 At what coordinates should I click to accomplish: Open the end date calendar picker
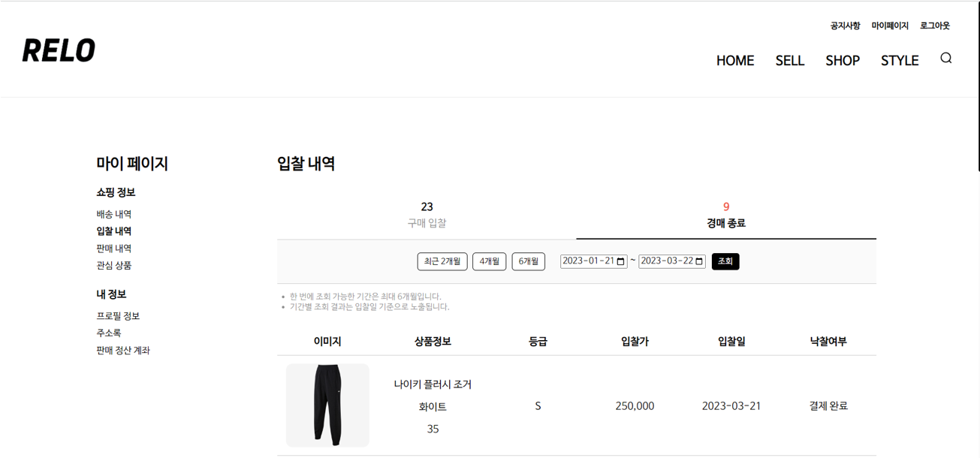coord(699,261)
